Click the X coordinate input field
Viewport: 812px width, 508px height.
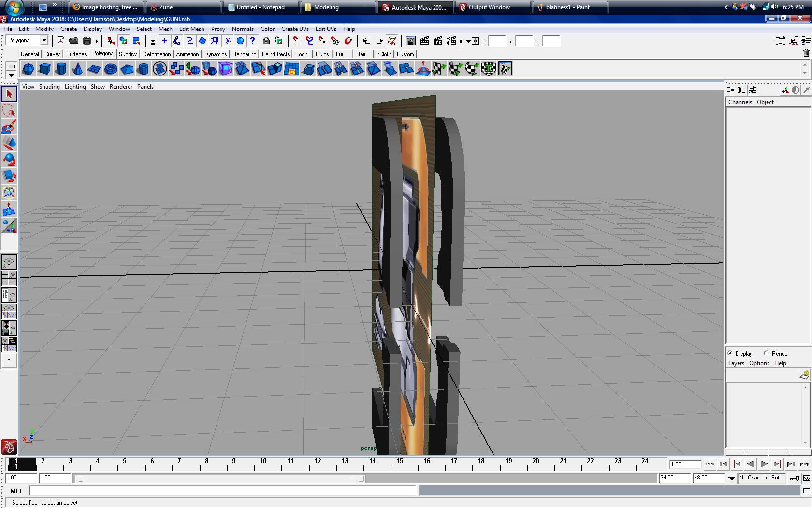point(497,41)
